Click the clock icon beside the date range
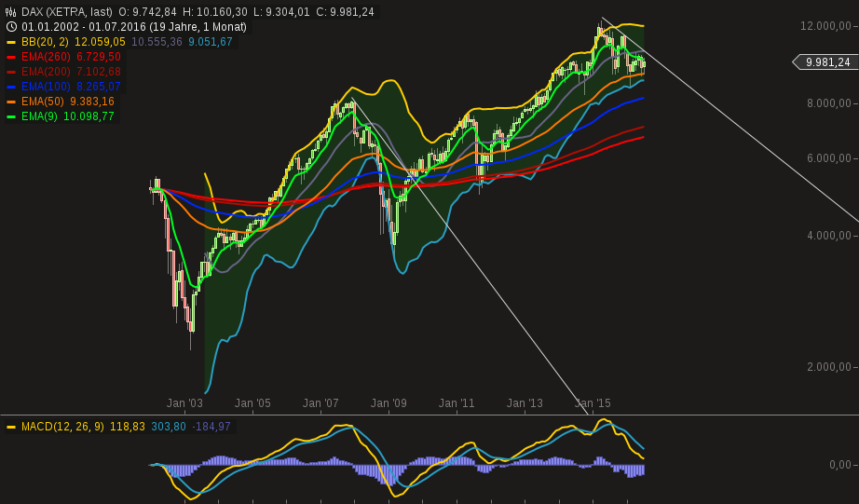Screen dimensions: 859x504 (x=11, y=27)
